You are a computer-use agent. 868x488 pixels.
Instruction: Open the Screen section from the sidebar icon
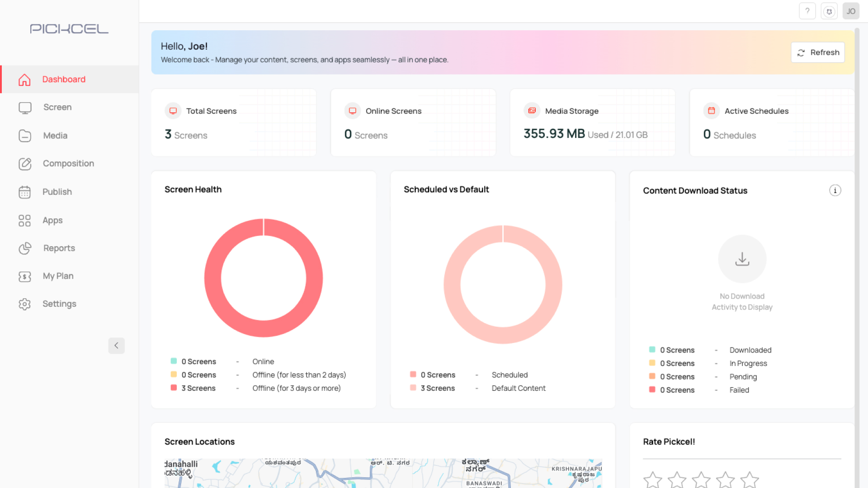click(25, 108)
